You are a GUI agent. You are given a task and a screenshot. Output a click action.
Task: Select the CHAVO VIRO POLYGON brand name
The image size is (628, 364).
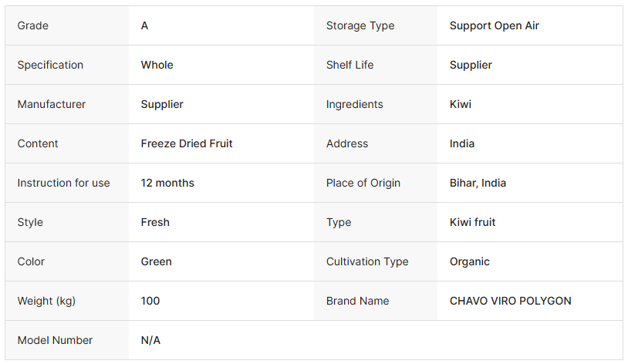coord(510,301)
